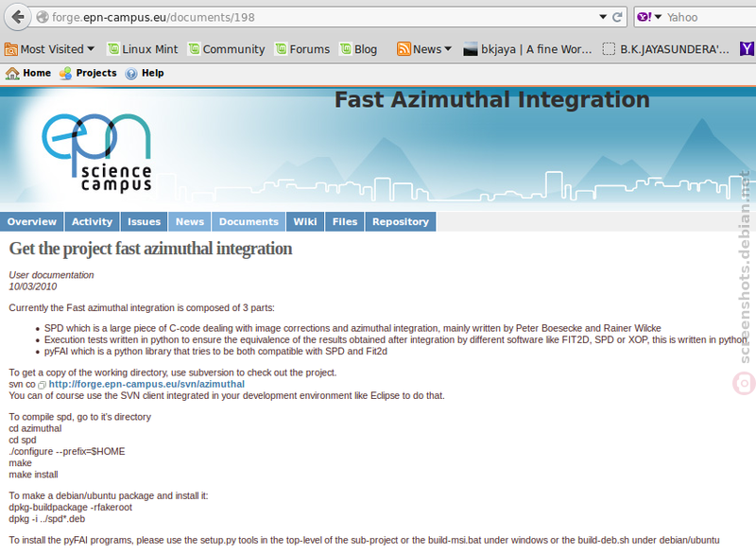The image size is (756, 554).
Task: Click the 'Get the project fast azimuthal integration' heading
Action: point(150,249)
